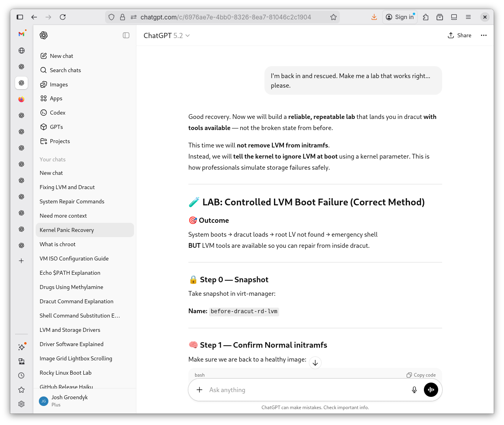Open Search chats
Screen dimensions: 504x425
[x=65, y=70]
